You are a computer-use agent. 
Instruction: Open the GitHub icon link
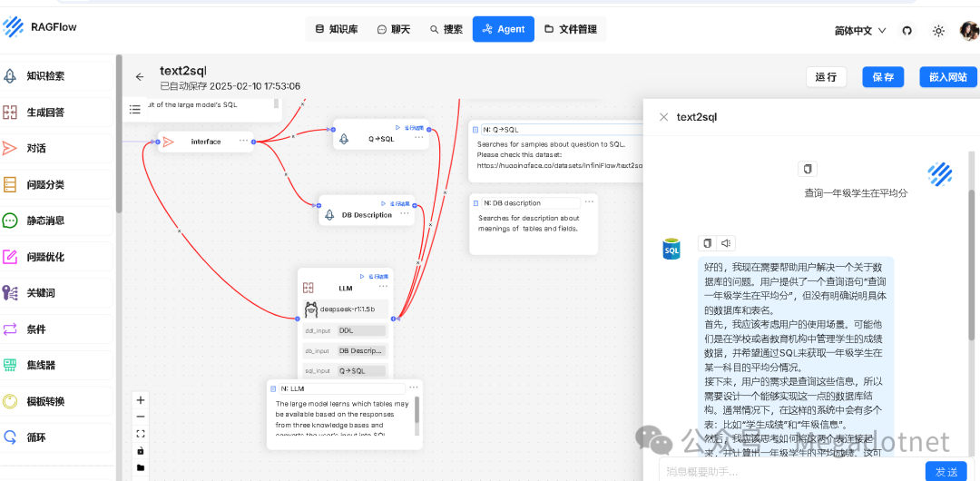coord(906,30)
